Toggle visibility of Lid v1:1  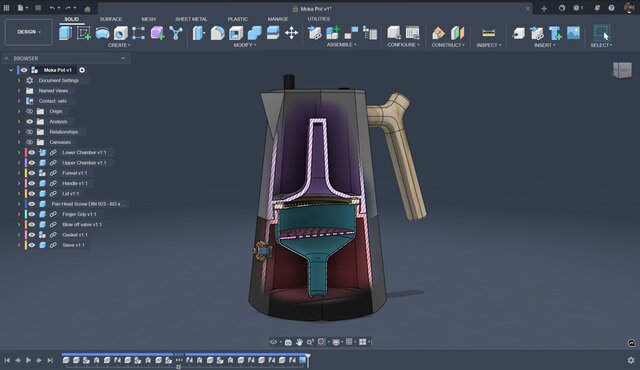(31, 193)
